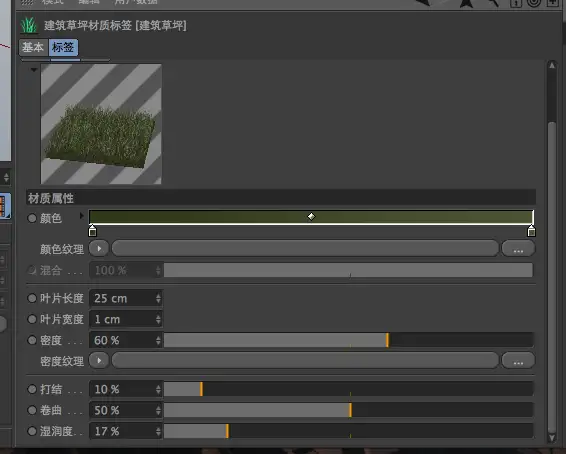
Task: Toggle the 叶片宽度 animation circle
Action: [x=32, y=319]
